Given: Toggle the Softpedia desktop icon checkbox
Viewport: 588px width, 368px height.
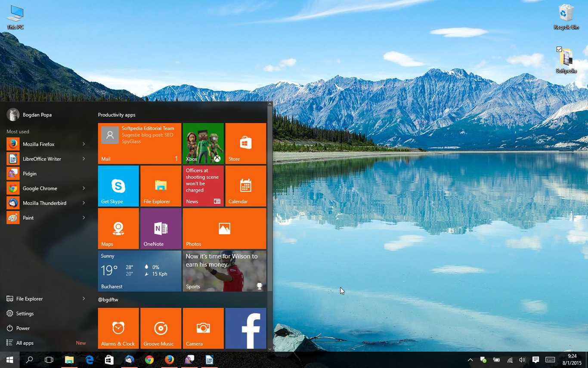Looking at the screenshot, I should pos(559,49).
